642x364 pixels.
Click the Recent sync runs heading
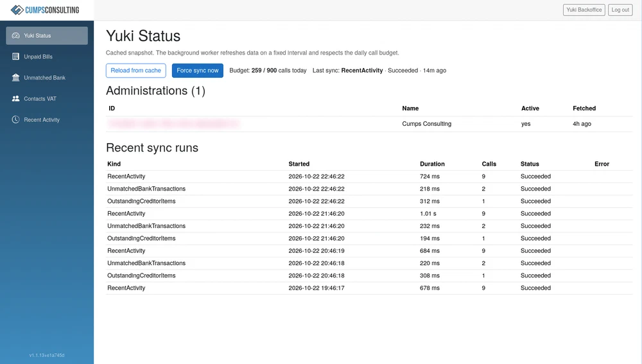[152, 148]
